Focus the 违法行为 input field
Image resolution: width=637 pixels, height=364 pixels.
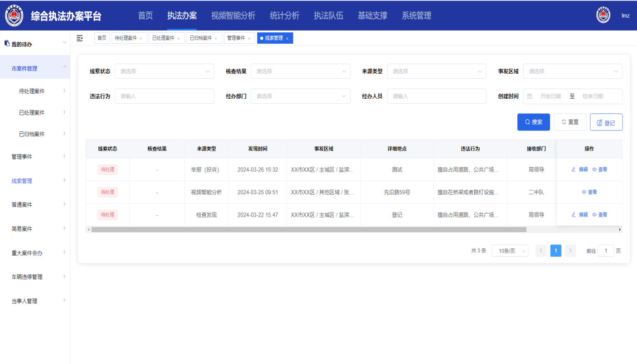point(164,96)
